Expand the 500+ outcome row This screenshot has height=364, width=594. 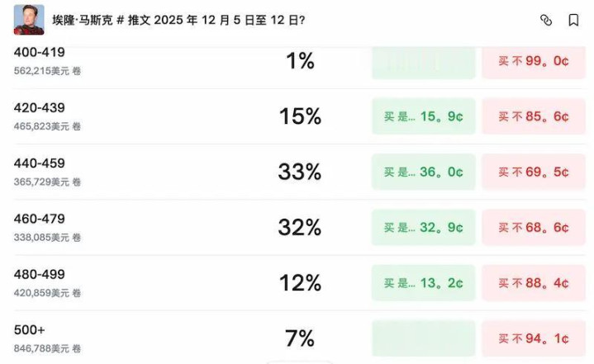coord(165,338)
